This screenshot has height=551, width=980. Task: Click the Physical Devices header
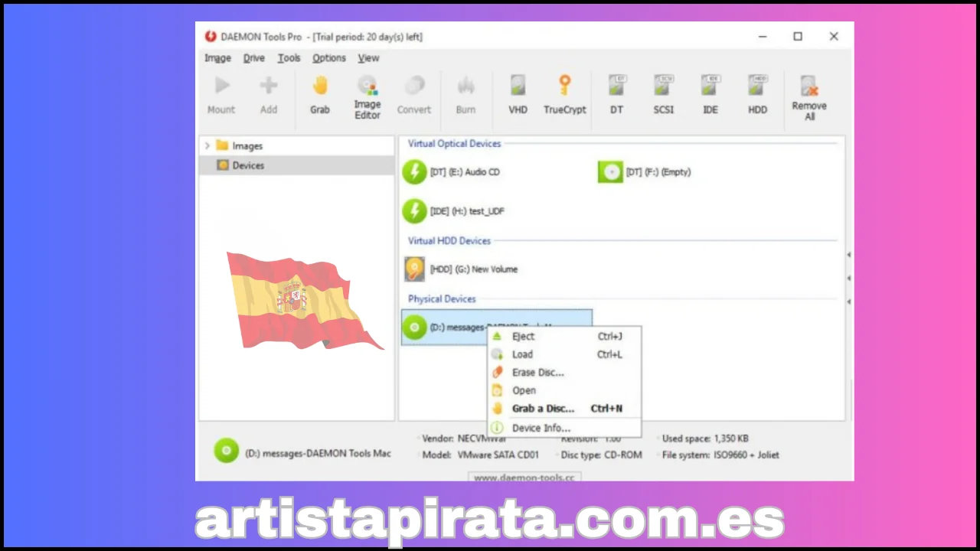(442, 299)
